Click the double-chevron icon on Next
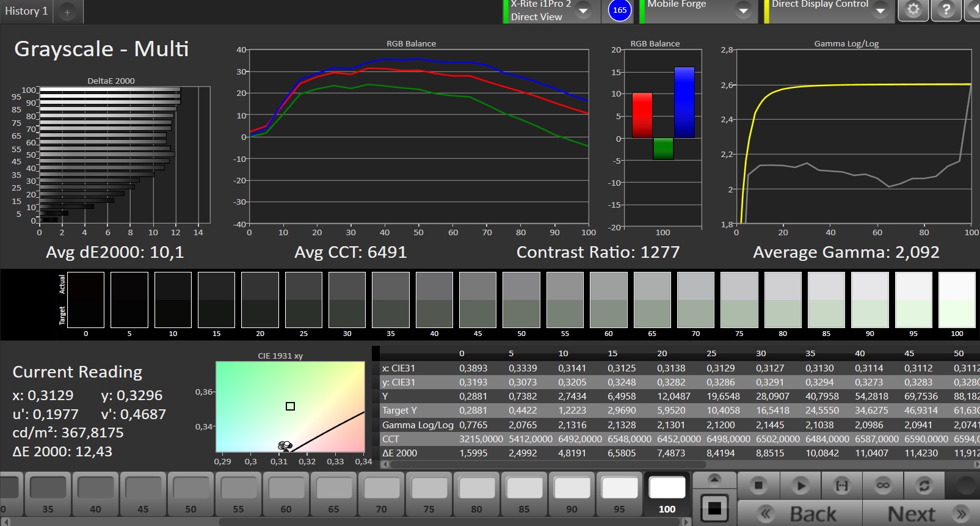 [961, 514]
